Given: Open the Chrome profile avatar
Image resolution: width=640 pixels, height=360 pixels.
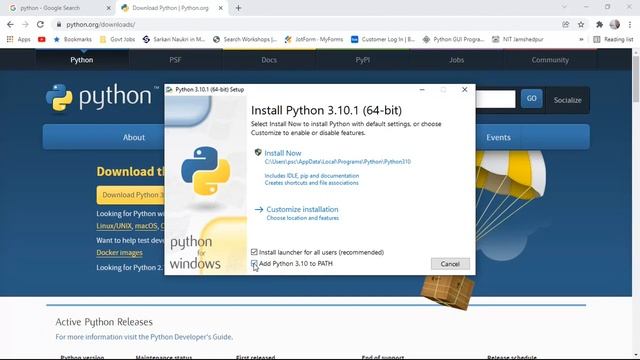Looking at the screenshot, I should [615, 24].
